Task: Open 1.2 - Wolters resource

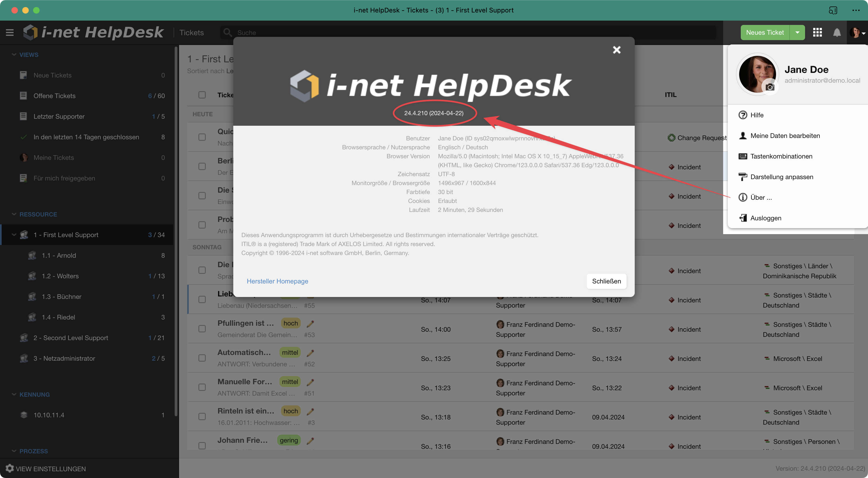Action: (87, 276)
